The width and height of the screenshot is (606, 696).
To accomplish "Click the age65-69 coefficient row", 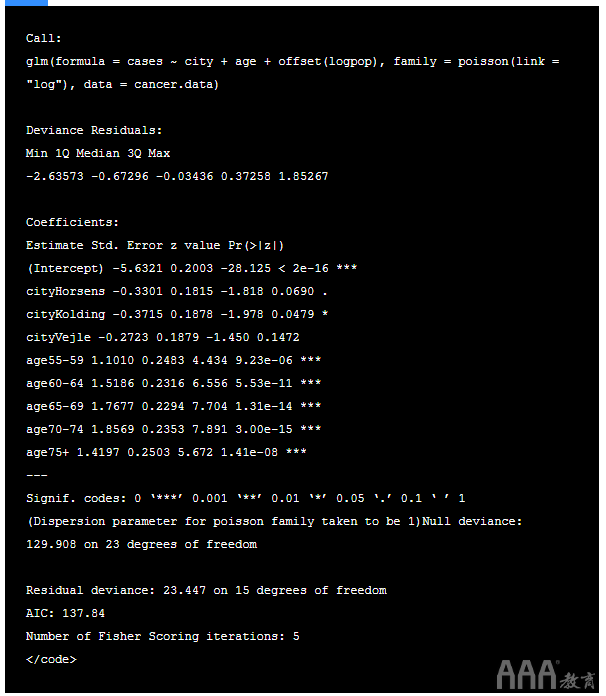I will [174, 407].
